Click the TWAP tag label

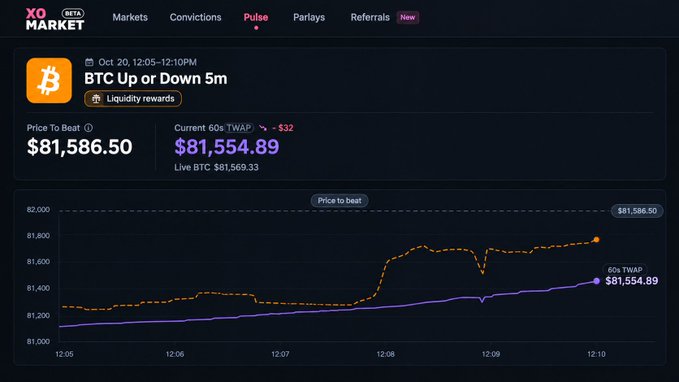pos(239,128)
